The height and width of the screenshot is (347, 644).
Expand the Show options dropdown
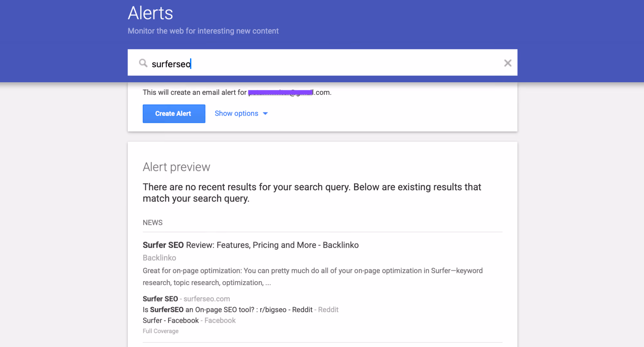[241, 114]
